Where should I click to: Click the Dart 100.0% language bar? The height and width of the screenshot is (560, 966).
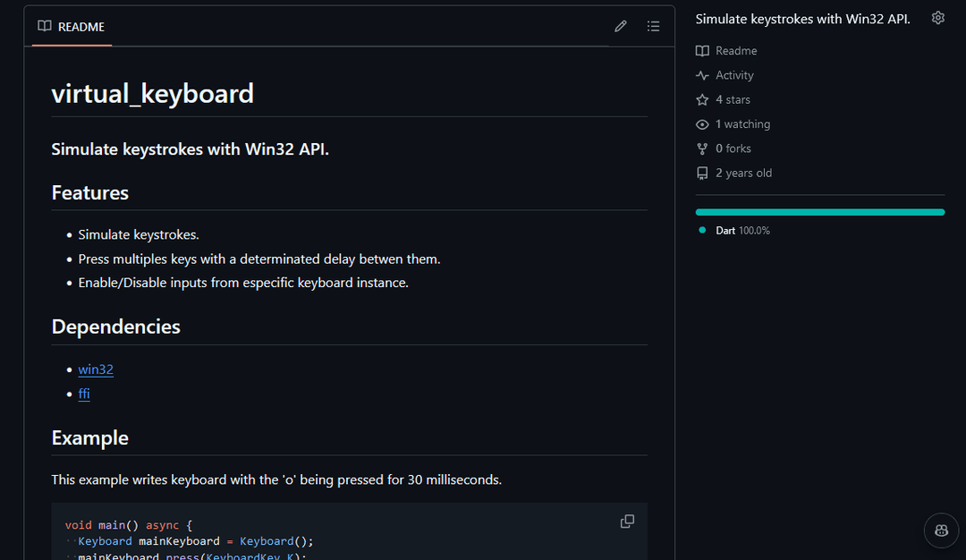point(819,212)
